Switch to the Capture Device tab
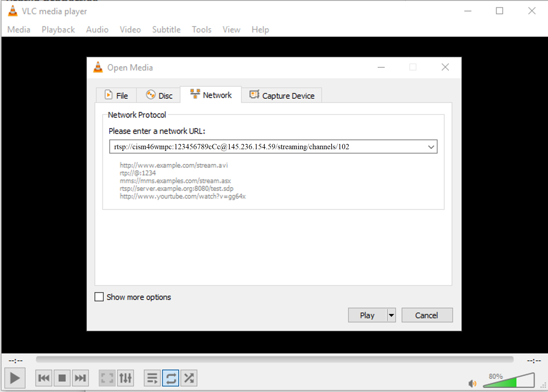 pos(282,96)
